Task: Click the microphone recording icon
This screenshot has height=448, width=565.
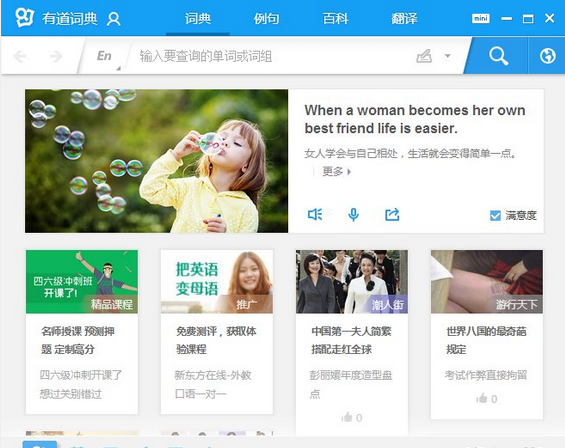Action: pos(353,214)
